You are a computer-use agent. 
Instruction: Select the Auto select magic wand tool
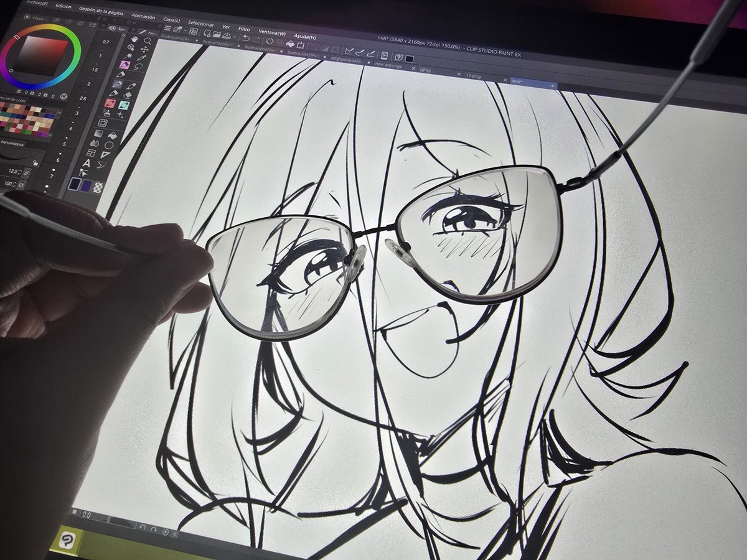click(x=128, y=56)
